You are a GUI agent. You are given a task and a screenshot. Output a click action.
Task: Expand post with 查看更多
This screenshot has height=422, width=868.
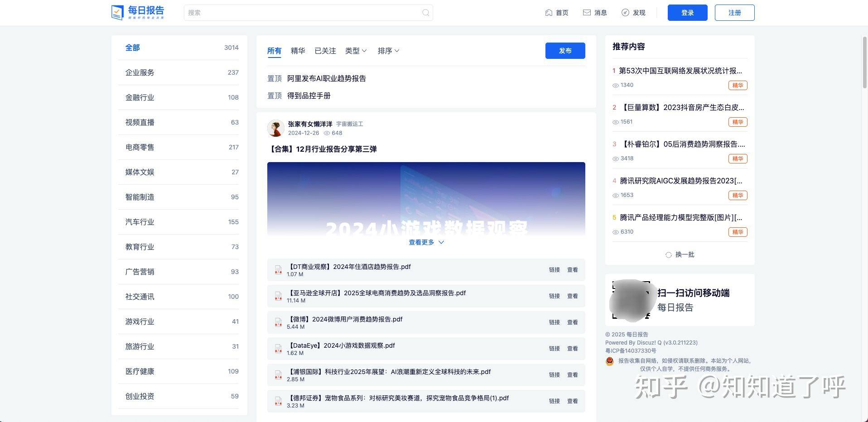(x=426, y=242)
